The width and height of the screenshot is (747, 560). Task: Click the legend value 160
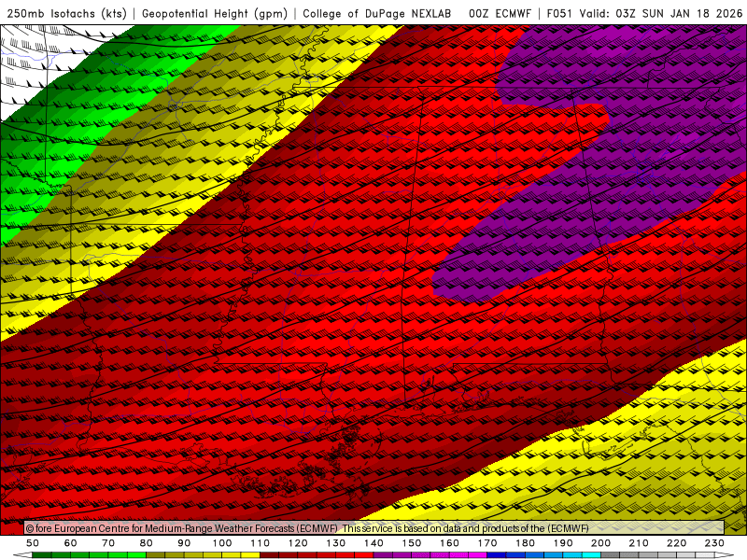450,543
